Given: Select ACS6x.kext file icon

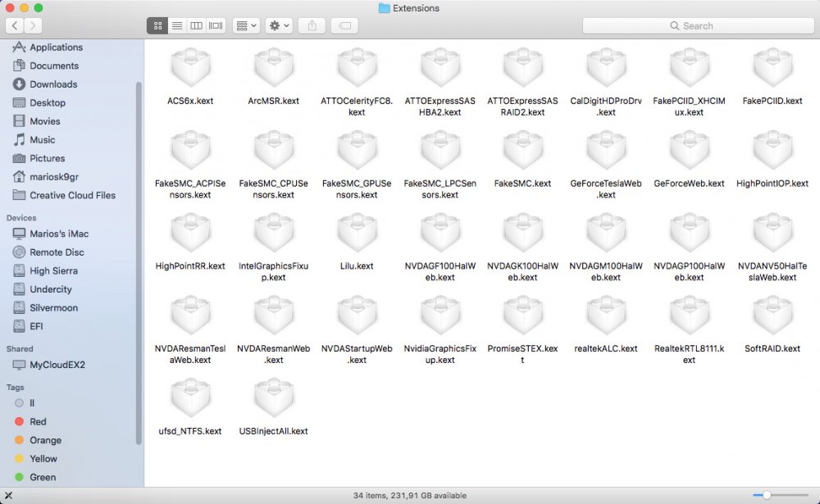Looking at the screenshot, I should 190,68.
